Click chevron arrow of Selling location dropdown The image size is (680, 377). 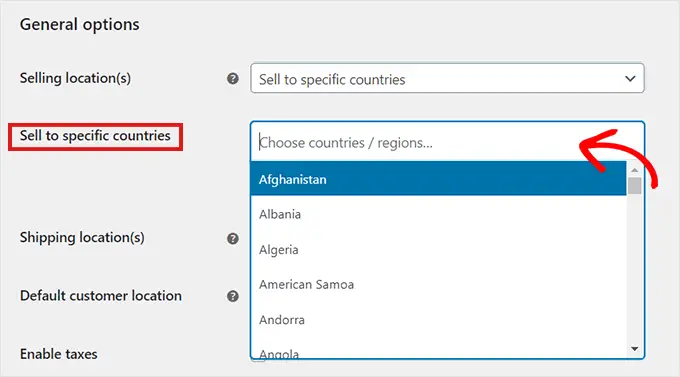[x=630, y=79]
